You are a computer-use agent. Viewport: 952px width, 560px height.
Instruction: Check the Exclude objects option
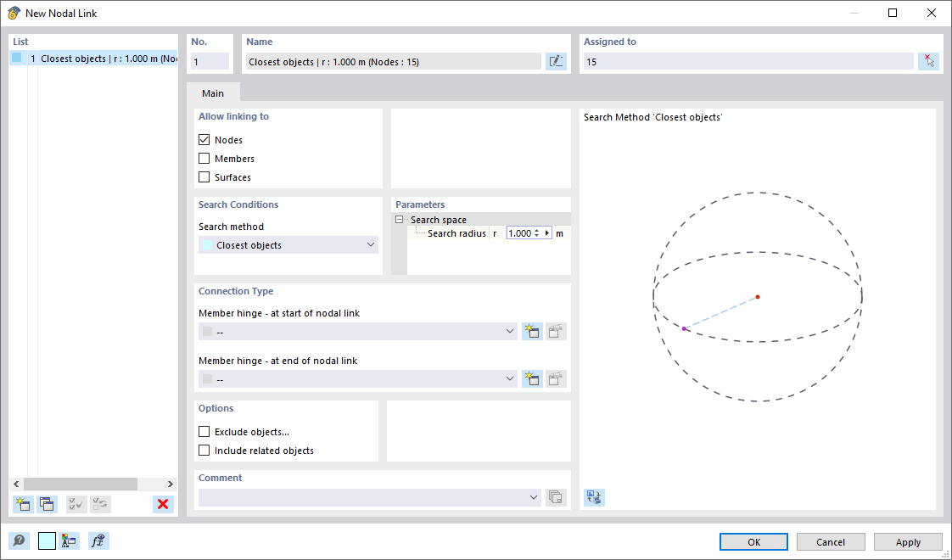[x=204, y=431]
